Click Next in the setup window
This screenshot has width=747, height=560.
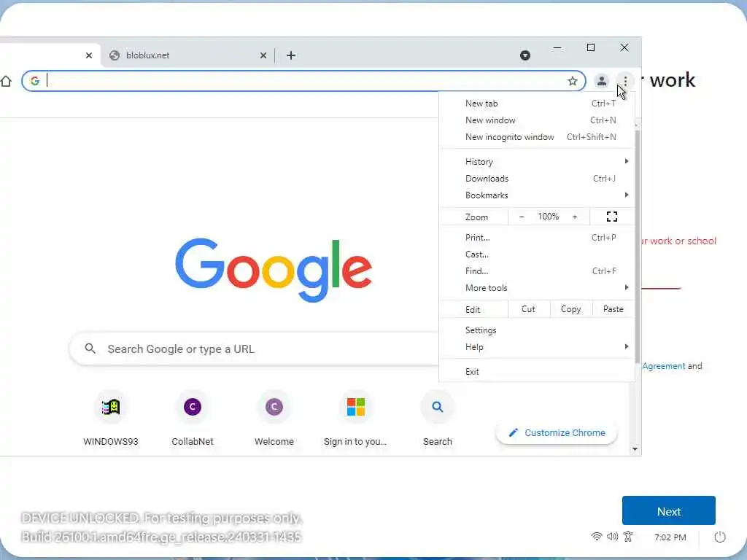pyautogui.click(x=668, y=511)
